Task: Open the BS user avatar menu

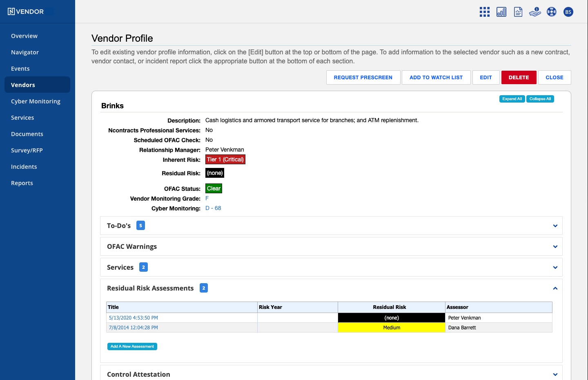Action: [568, 12]
